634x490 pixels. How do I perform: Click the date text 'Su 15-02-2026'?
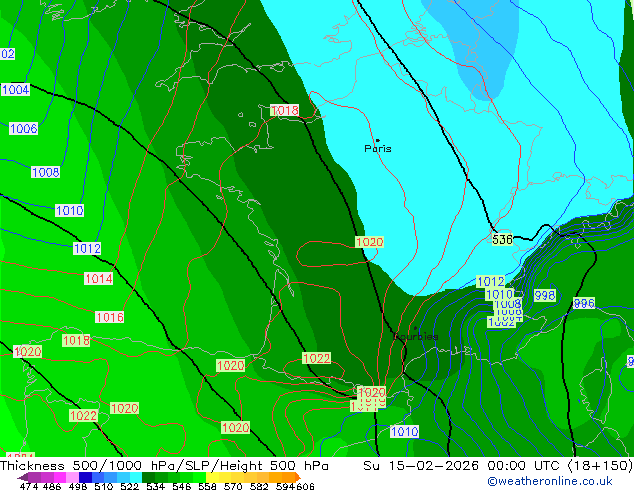point(421,466)
